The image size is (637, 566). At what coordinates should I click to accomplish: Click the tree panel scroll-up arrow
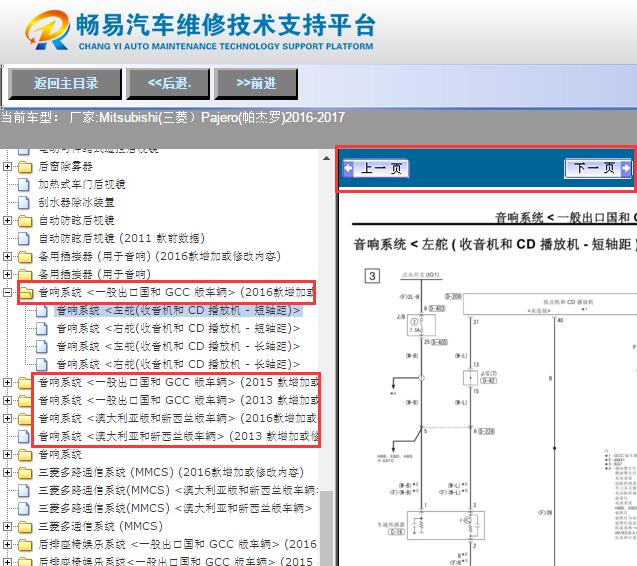[326, 158]
